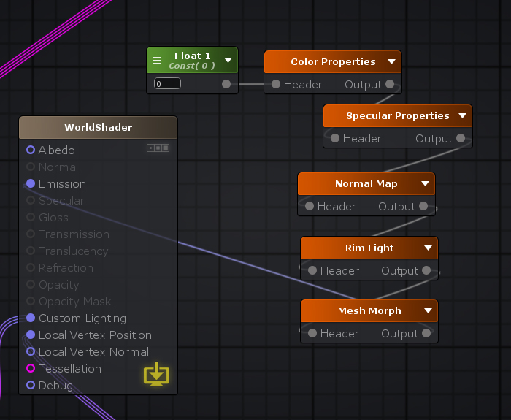The height and width of the screenshot is (420, 511).
Task: Click the Float 1 output port
Action: tap(226, 84)
